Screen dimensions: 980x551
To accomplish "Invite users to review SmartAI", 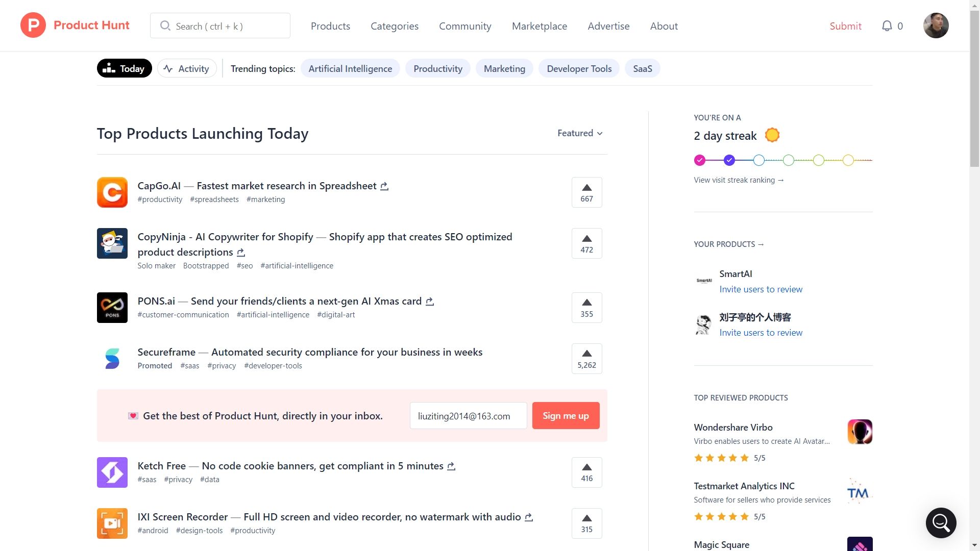I will coord(761,289).
